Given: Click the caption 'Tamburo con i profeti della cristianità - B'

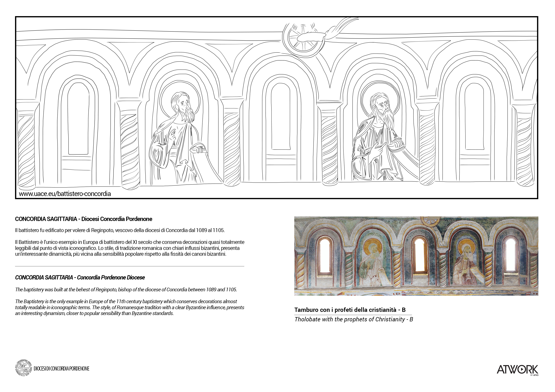Looking at the screenshot, I should [350, 310].
